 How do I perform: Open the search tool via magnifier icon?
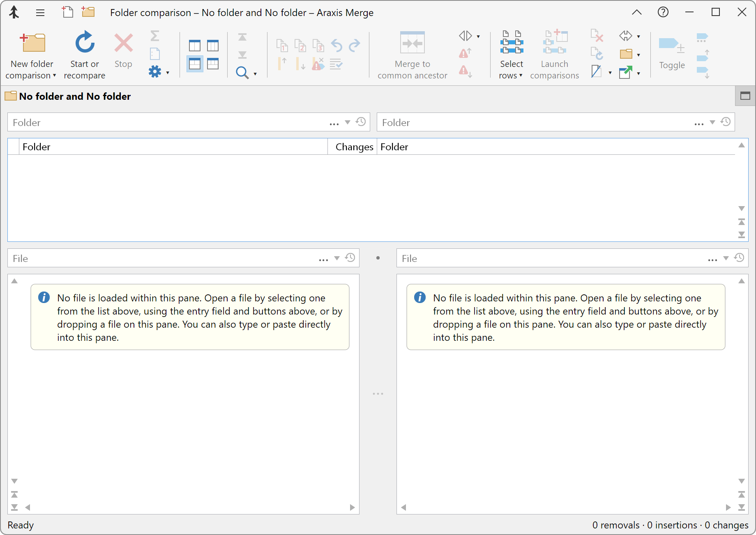[242, 72]
